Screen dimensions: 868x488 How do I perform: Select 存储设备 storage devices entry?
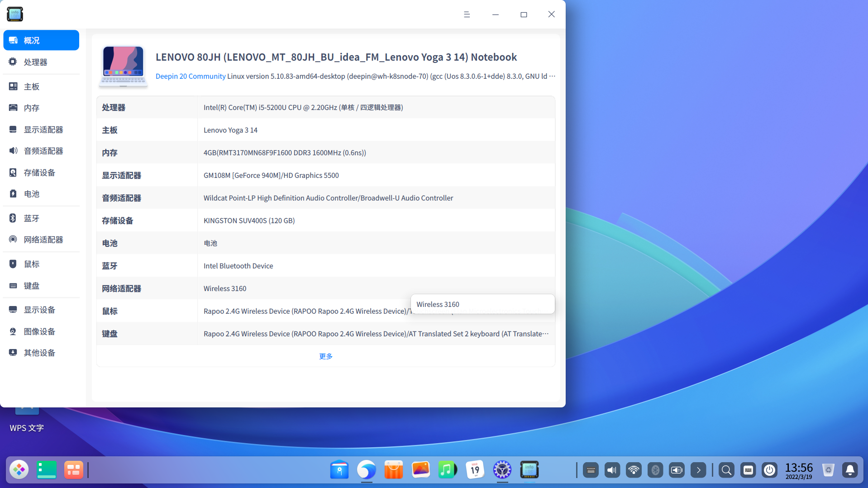(39, 172)
